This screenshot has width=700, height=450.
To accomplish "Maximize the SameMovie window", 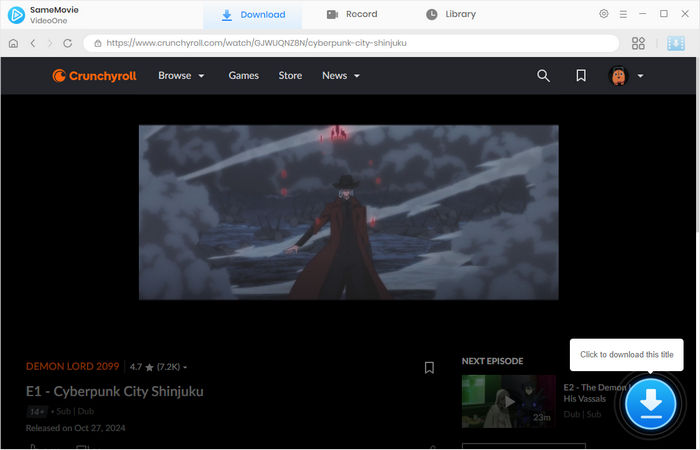I will click(664, 14).
